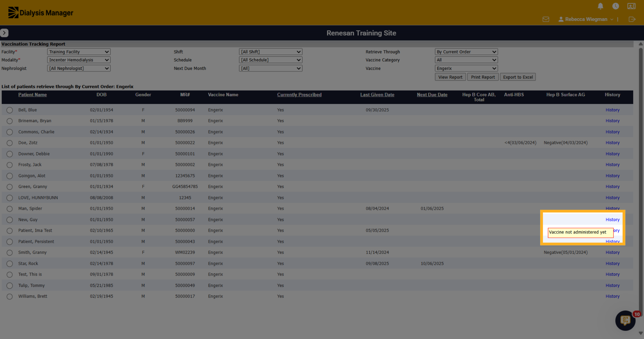Sort by Currently Prescribed column header
Screen dimensions: 644x339
point(299,95)
